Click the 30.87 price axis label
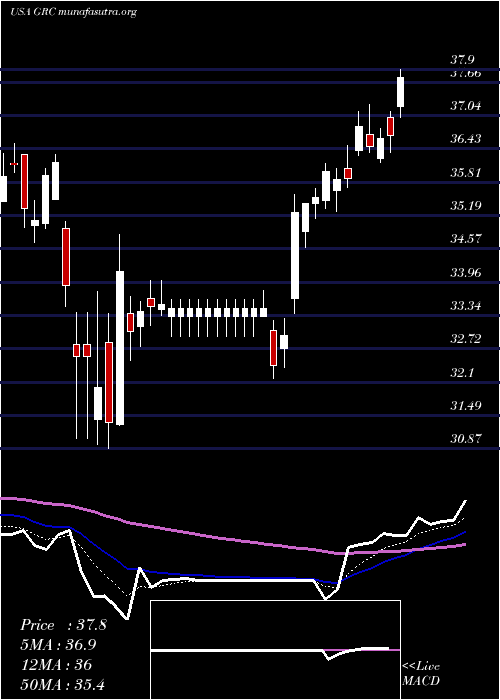This screenshot has height=700, width=500. 466,439
